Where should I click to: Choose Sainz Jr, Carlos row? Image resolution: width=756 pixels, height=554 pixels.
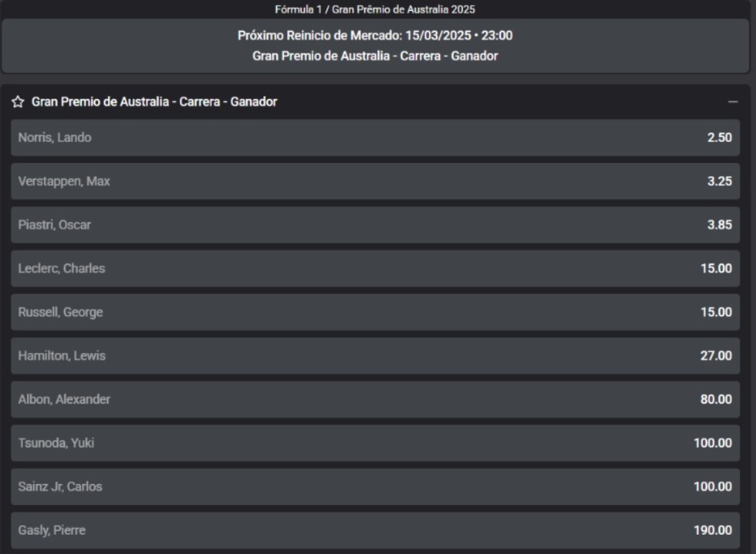tap(375, 486)
